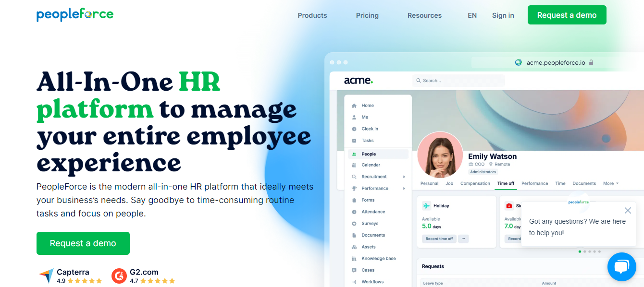Switch to the Compensation tab
Image resolution: width=644 pixels, height=287 pixels.
point(475,183)
